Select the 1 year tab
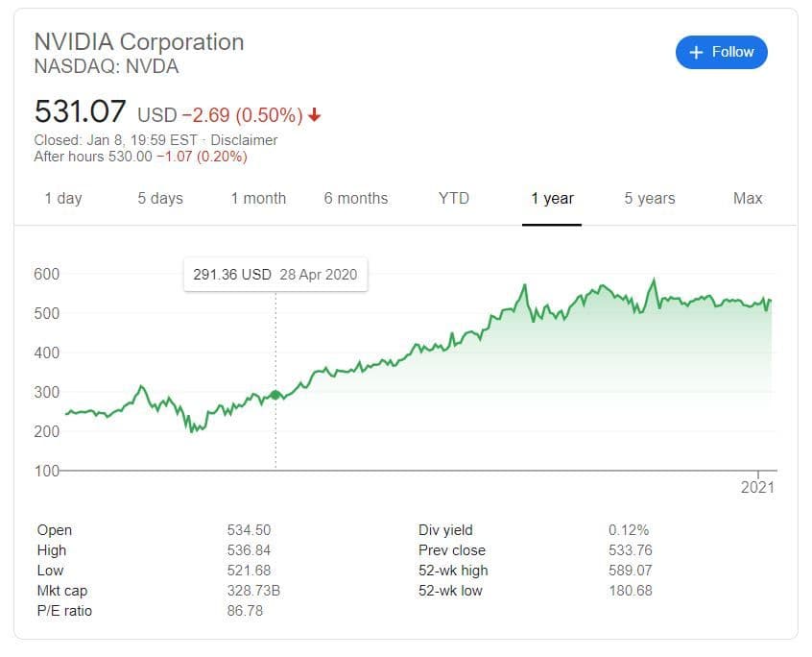Image resolution: width=812 pixels, height=657 pixels. pos(552,199)
